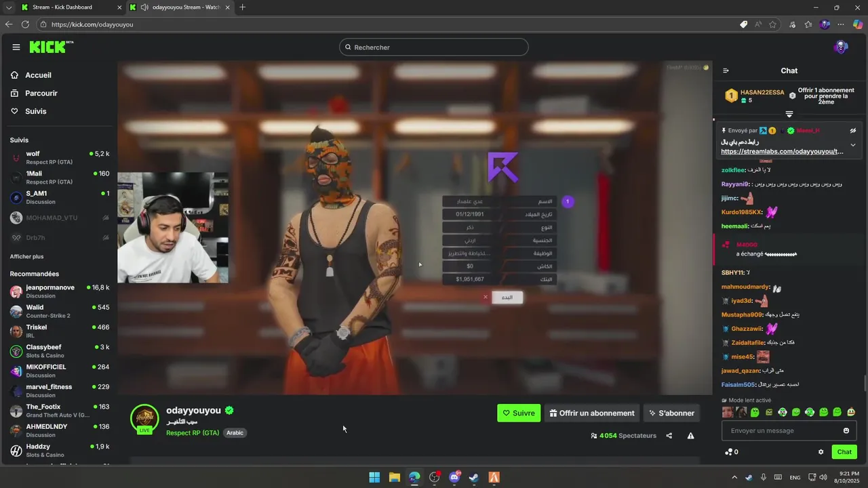Open volume control in system tray

[823, 477]
